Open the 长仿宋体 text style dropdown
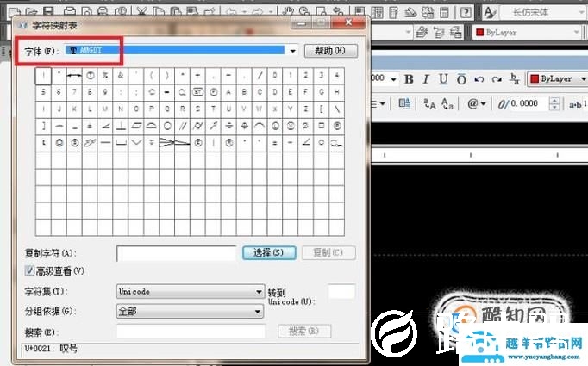Viewport: 588px width, 366px height. [542, 12]
